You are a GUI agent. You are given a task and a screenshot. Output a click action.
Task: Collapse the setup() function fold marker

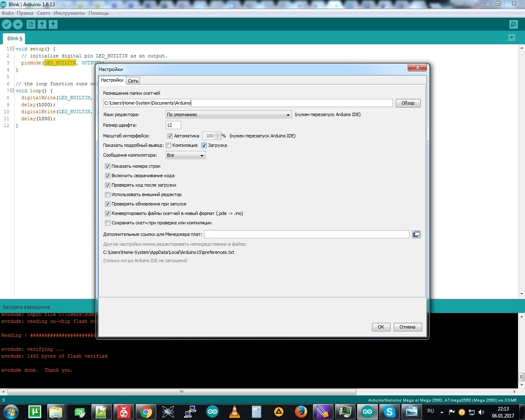pyautogui.click(x=12, y=49)
